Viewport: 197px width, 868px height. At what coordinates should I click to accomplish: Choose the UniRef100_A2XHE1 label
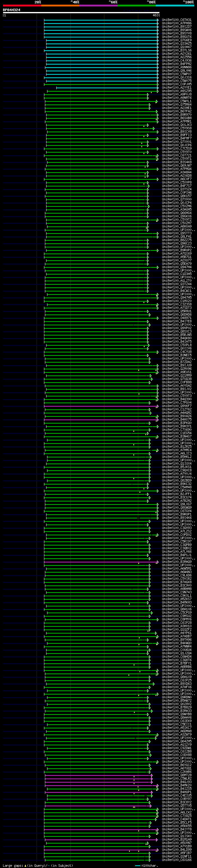click(177, 108)
